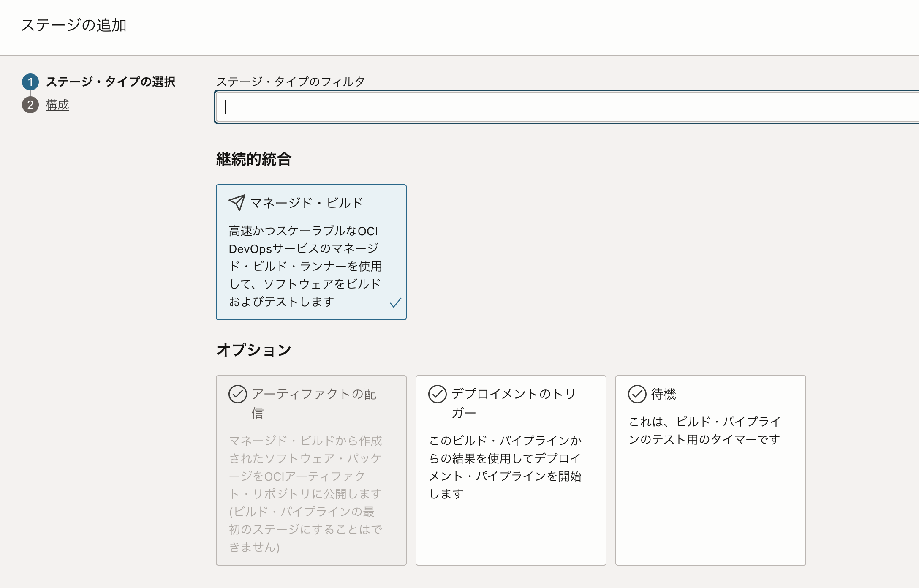Open the 構成 link in the sidebar

coord(58,106)
